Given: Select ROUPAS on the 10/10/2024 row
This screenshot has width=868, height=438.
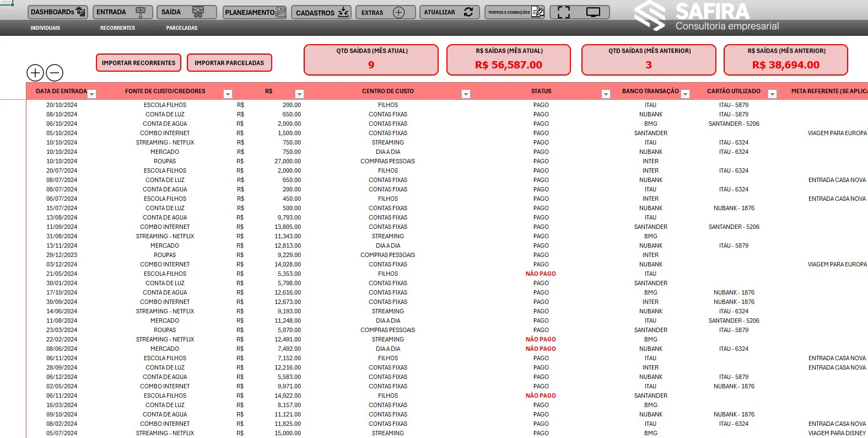Looking at the screenshot, I should (165, 161).
